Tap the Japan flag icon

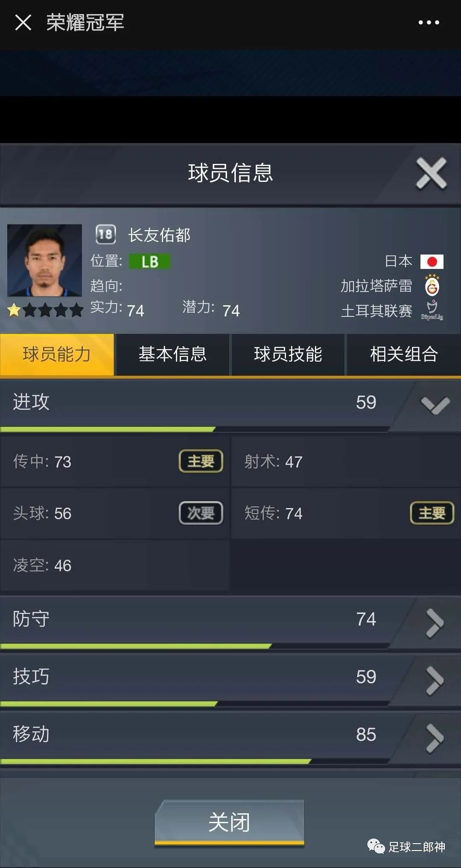point(432,261)
